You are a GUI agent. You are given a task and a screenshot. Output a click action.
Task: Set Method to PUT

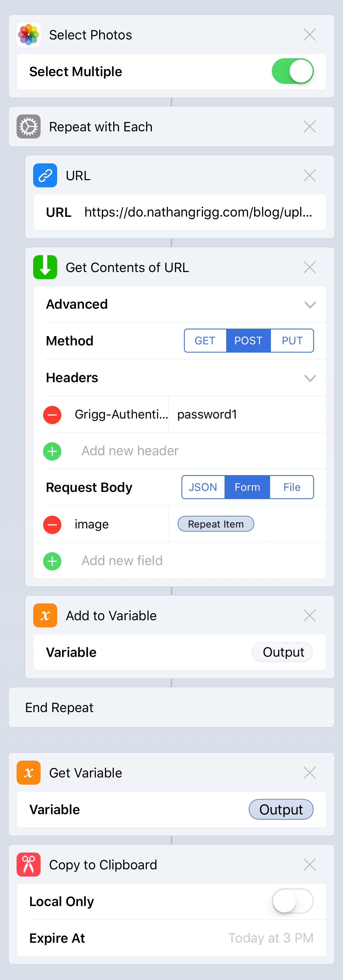(292, 340)
